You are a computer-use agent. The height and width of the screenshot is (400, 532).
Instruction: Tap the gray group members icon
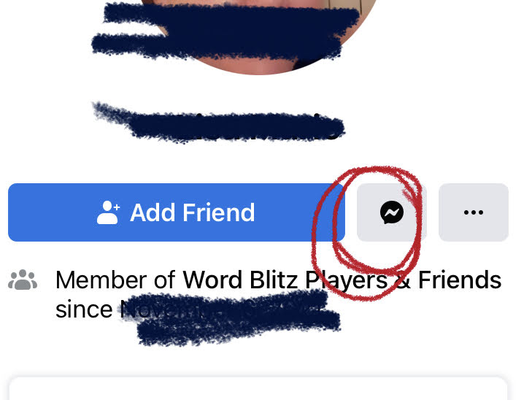click(x=23, y=280)
